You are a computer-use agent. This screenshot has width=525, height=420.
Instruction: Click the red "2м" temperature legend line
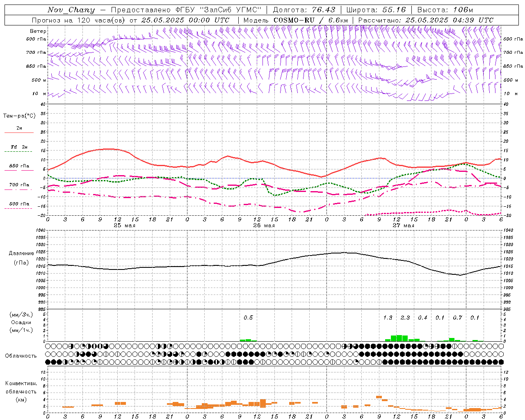(x=19, y=132)
